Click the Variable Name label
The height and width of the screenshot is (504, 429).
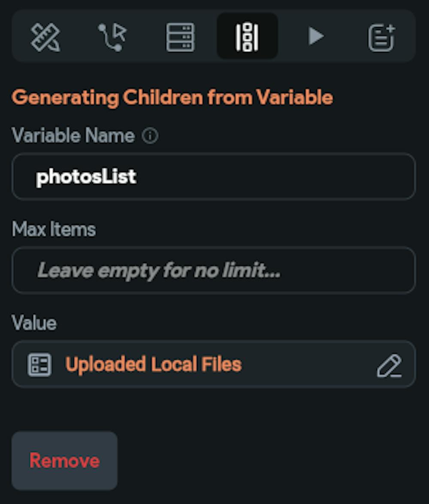73,136
